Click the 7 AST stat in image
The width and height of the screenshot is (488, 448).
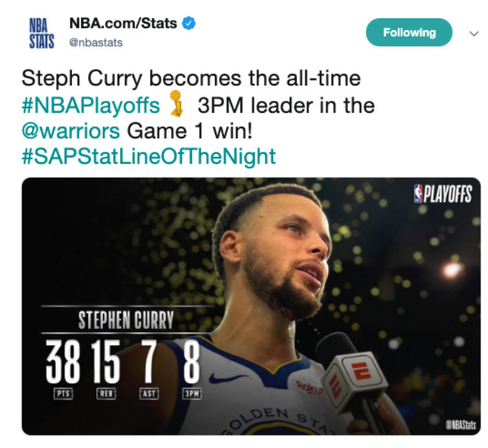click(150, 363)
